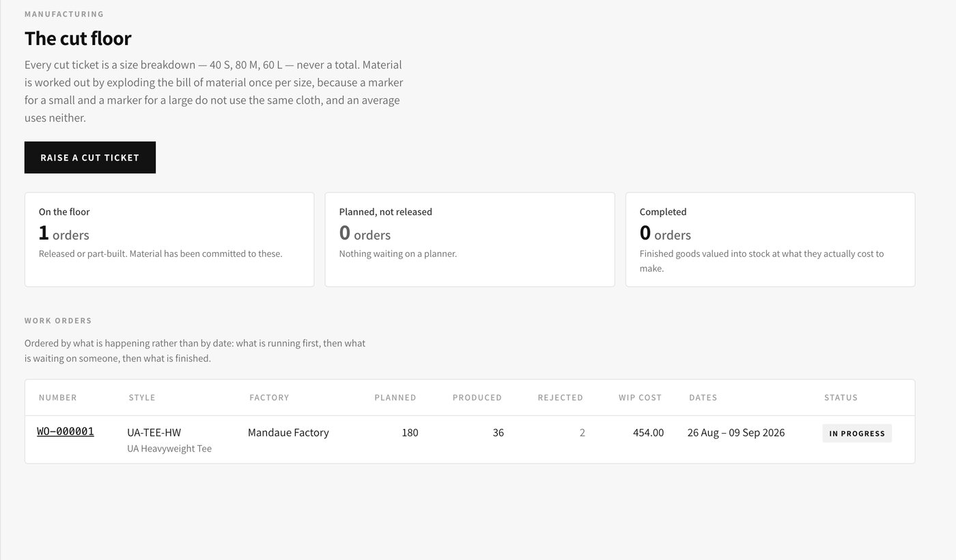Click the WIP Cost column header

[641, 397]
